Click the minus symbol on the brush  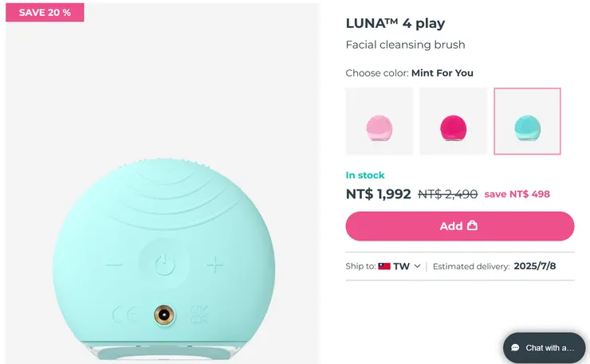point(115,264)
